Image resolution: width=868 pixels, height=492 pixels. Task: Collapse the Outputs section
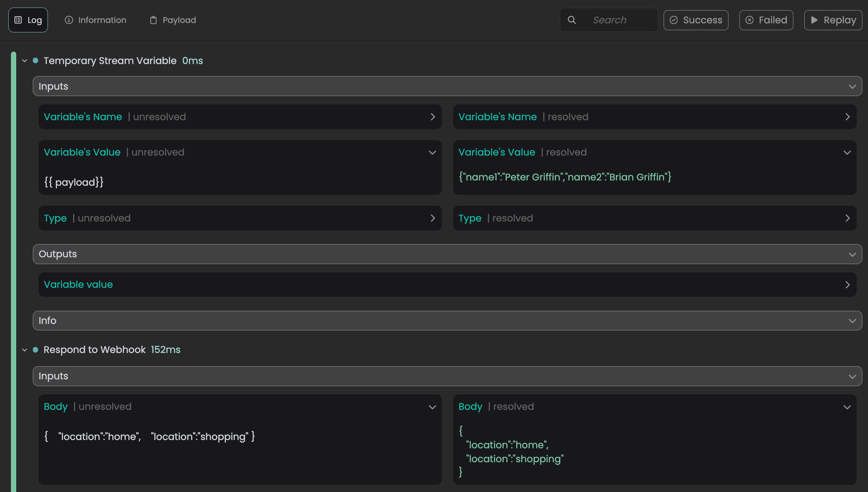click(852, 254)
